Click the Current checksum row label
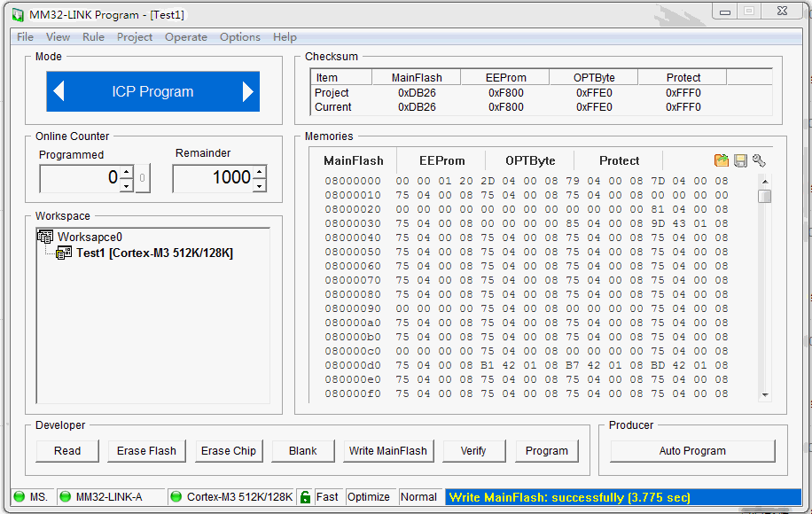Viewport: 812px width, 514px height. pyautogui.click(x=332, y=106)
